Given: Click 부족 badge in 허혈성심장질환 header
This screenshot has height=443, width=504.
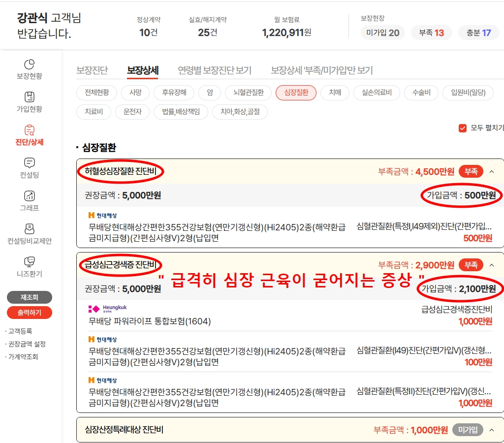Looking at the screenshot, I should [x=471, y=172].
